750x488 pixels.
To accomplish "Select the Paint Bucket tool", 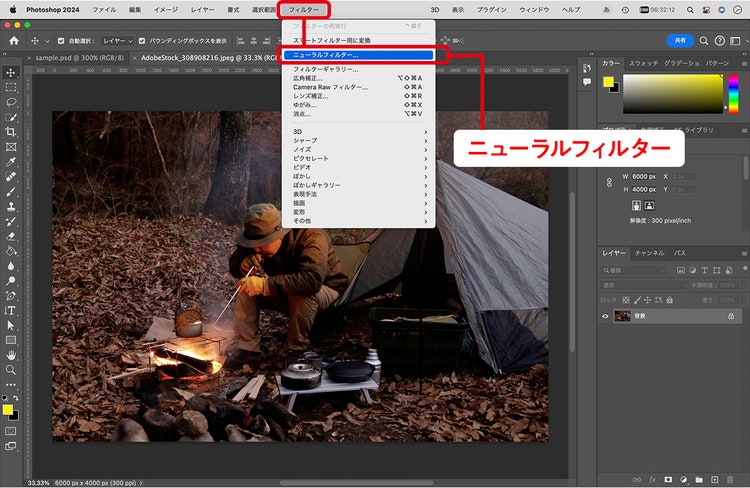I will point(11,251).
